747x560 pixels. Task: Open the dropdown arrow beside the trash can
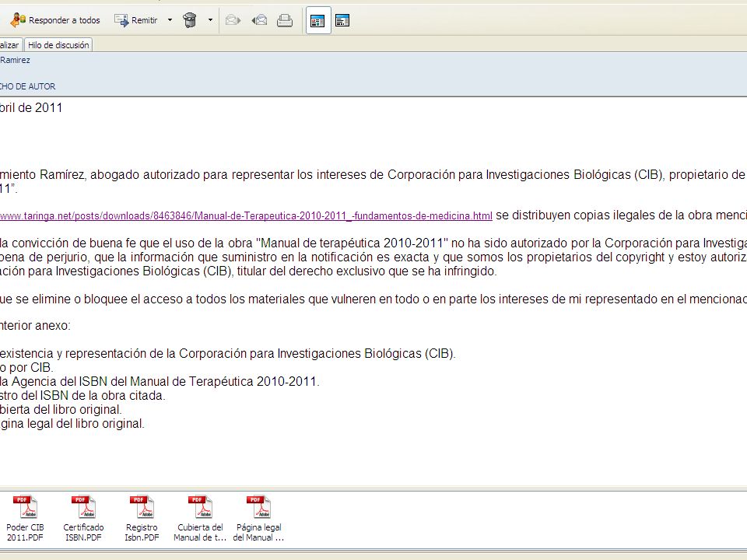pyautogui.click(x=210, y=20)
